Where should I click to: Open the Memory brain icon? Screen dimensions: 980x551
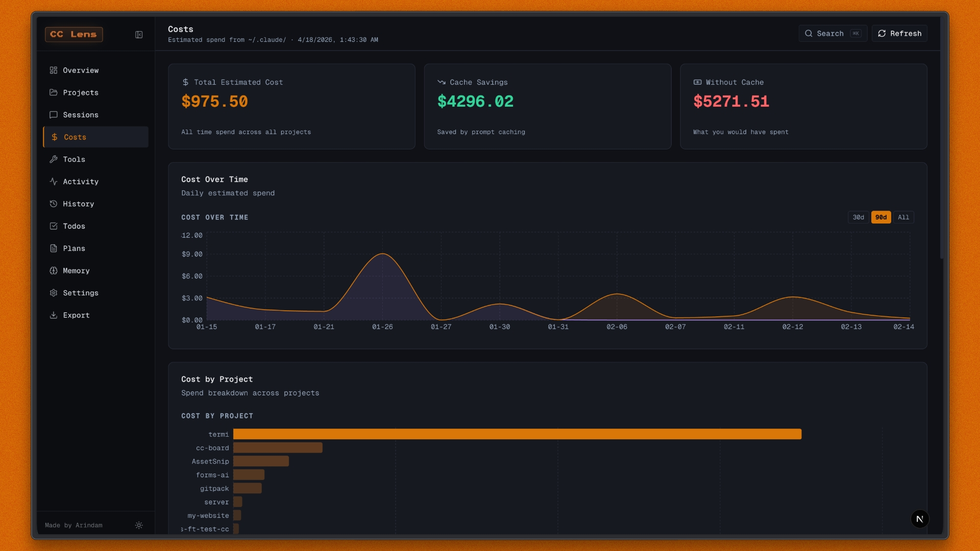click(54, 270)
